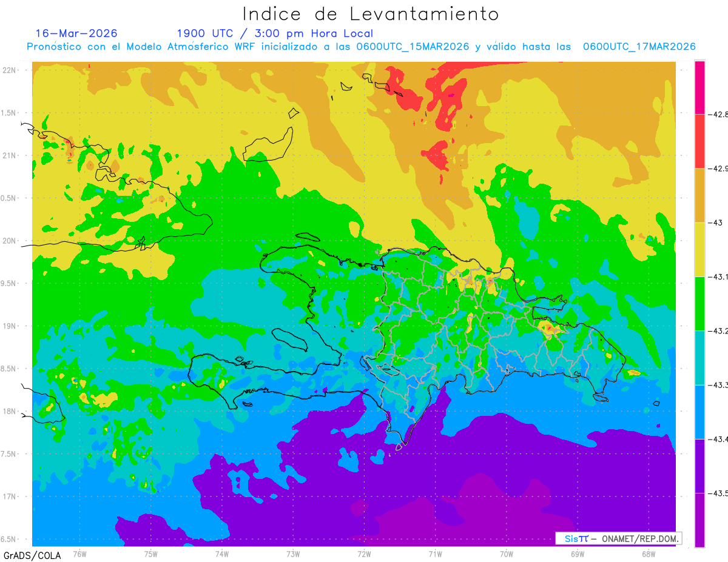Click the 'SisTT - ONAMET/REP.DOM.' label box
The width and height of the screenshot is (728, 562).
(x=619, y=538)
